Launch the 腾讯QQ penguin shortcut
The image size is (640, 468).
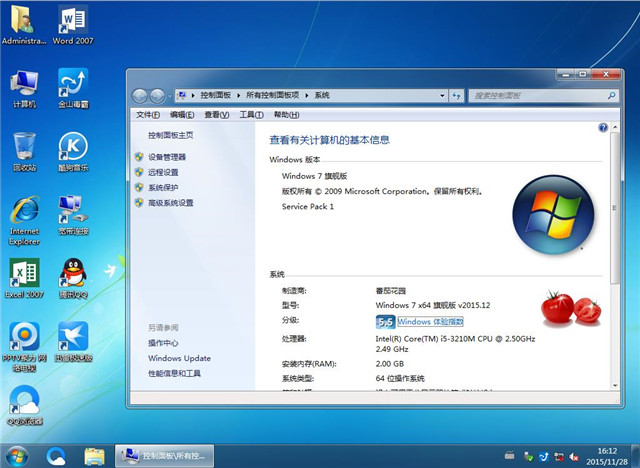[x=73, y=279]
